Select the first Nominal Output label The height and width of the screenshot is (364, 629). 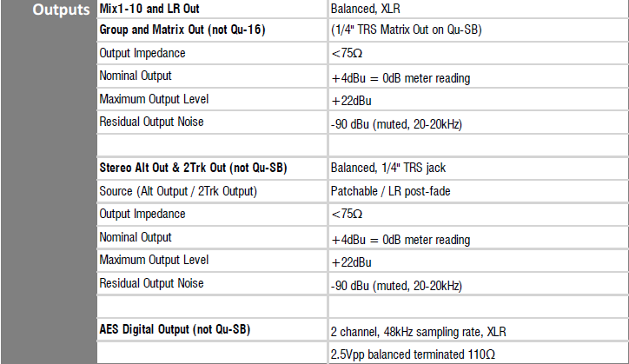click(x=136, y=76)
